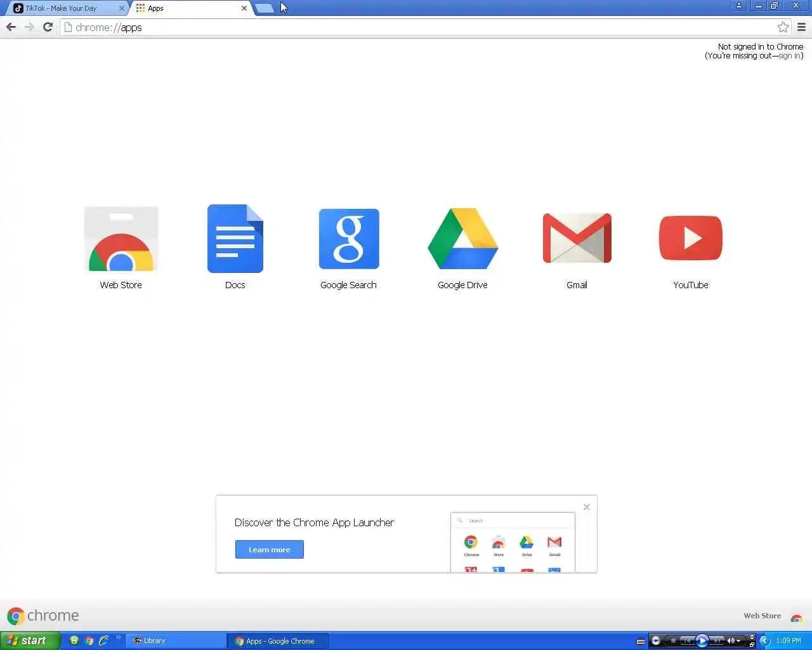Image resolution: width=812 pixels, height=650 pixels.
Task: Click the Windows Media Player logo in taskbar
Action: pyautogui.click(x=656, y=640)
